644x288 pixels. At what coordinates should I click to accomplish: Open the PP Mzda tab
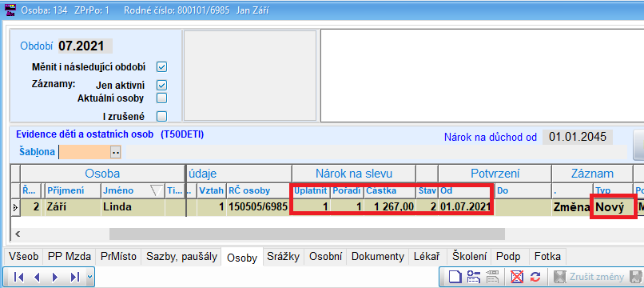[x=69, y=257]
